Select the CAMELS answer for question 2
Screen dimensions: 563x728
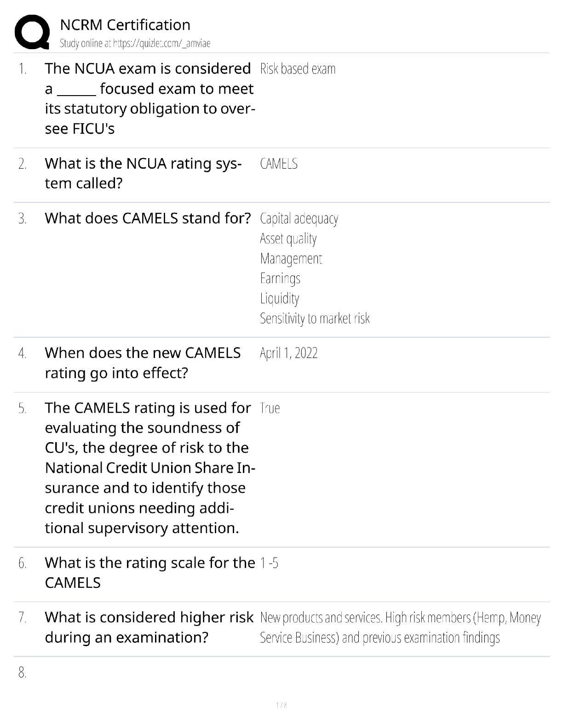tap(279, 164)
